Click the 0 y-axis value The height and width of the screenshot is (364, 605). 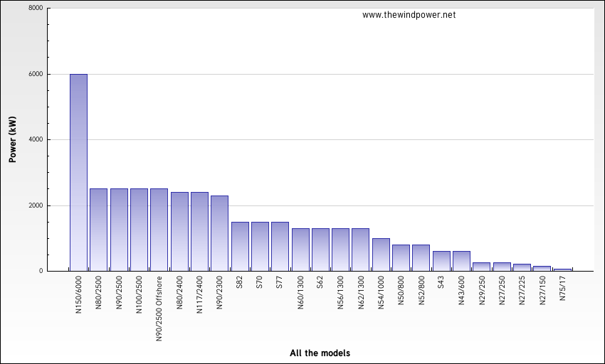(41, 271)
